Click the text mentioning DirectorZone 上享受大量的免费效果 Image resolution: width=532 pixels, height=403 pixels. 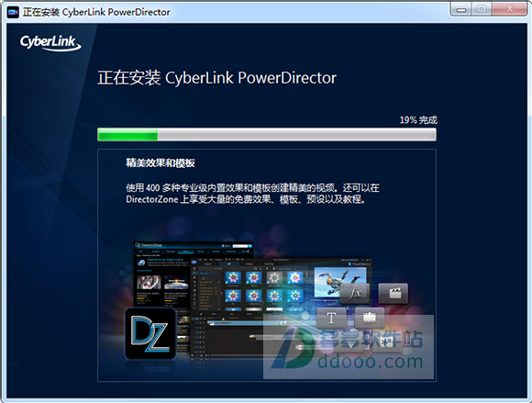click(x=247, y=199)
